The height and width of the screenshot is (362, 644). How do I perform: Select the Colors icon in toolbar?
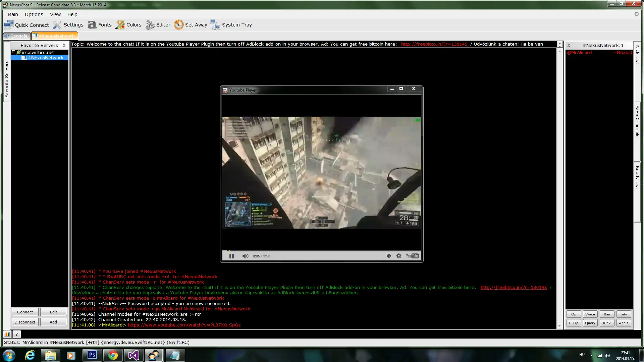(x=120, y=24)
